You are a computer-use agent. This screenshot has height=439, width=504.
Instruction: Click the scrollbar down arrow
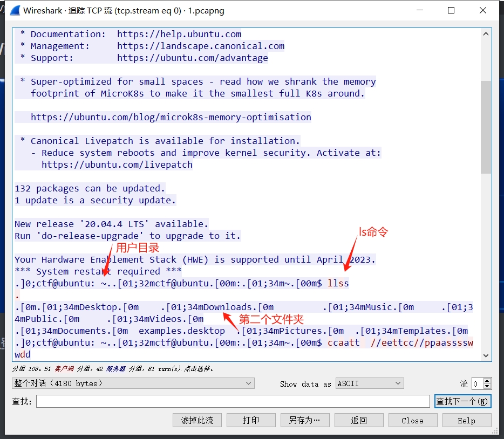point(486,355)
